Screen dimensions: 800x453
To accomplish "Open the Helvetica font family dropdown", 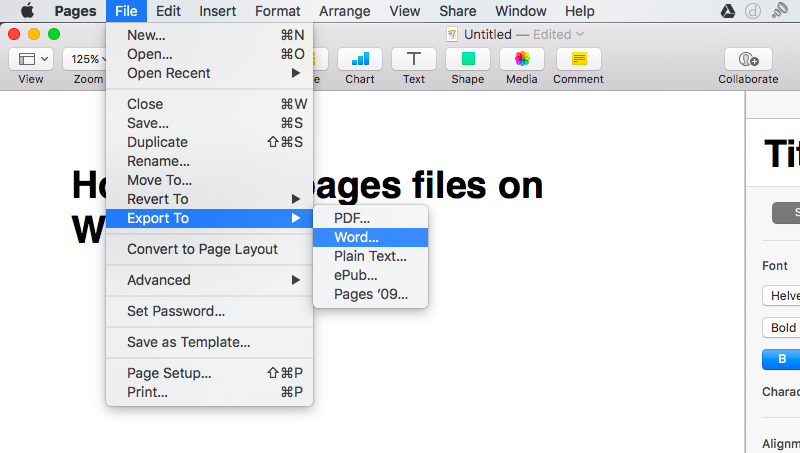I will point(781,296).
